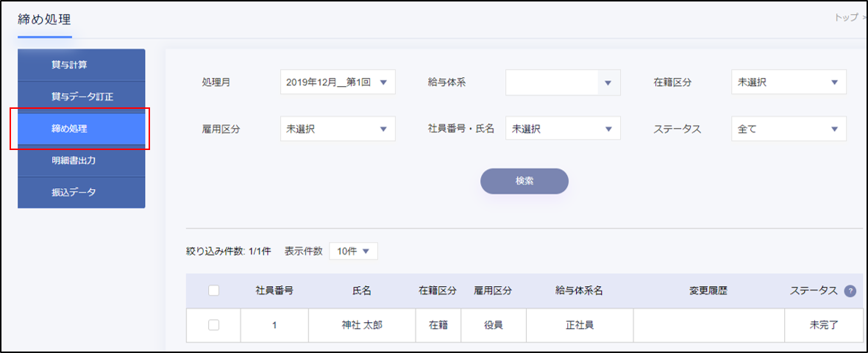The height and width of the screenshot is (353, 868).
Task: Select 締め処理 sidebar menu item
Action: tap(81, 129)
